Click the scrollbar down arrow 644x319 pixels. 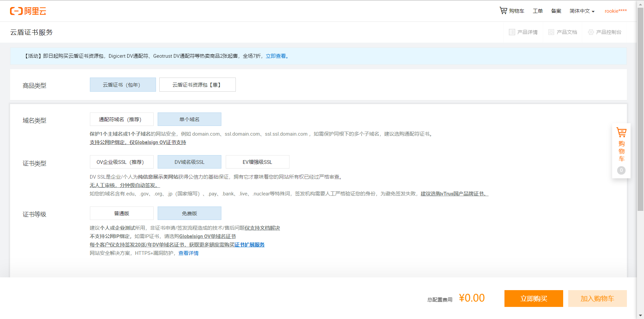coord(640,316)
